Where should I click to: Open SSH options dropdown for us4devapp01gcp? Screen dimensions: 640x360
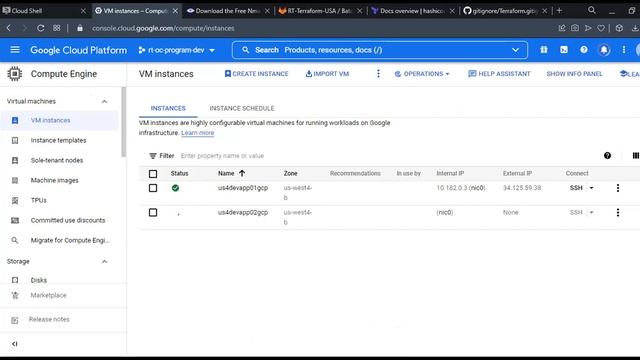(x=591, y=188)
